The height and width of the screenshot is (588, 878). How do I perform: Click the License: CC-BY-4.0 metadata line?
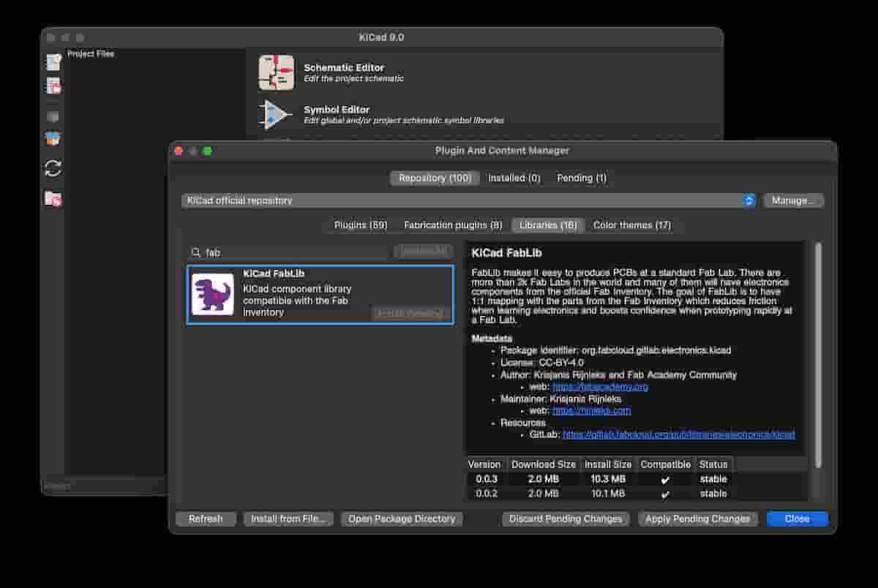pos(542,362)
